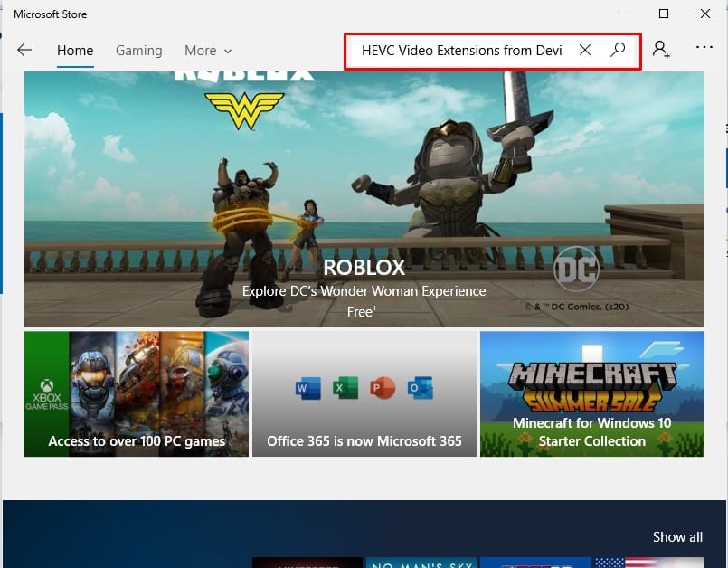Switch to the Gaming tab
728x568 pixels.
(x=139, y=50)
